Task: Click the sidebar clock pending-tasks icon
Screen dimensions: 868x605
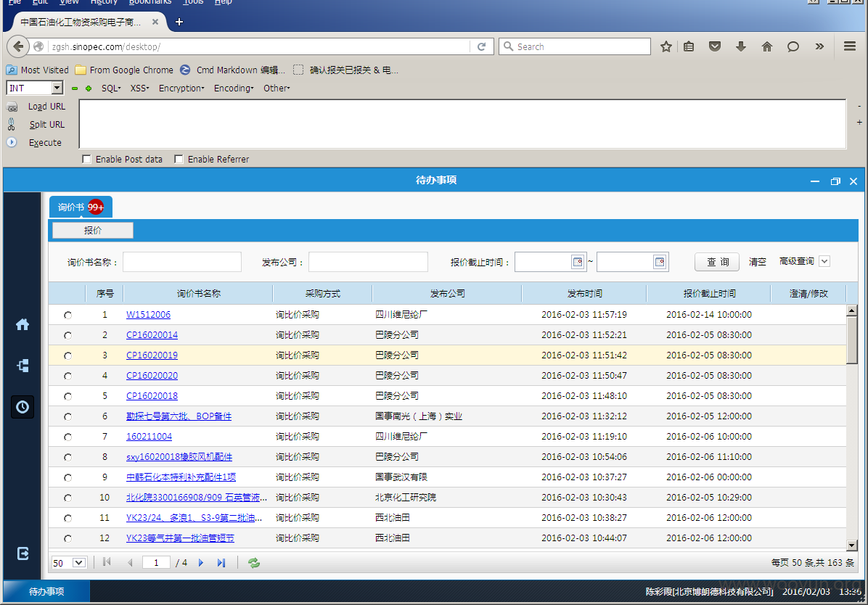Action: coord(22,407)
